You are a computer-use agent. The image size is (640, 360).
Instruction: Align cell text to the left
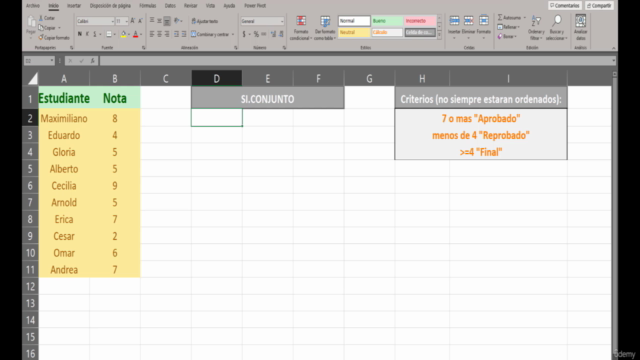pyautogui.click(x=152, y=34)
